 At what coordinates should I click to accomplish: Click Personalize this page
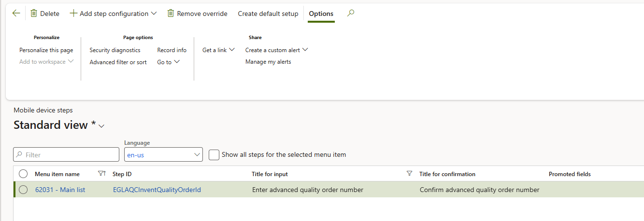(x=46, y=50)
